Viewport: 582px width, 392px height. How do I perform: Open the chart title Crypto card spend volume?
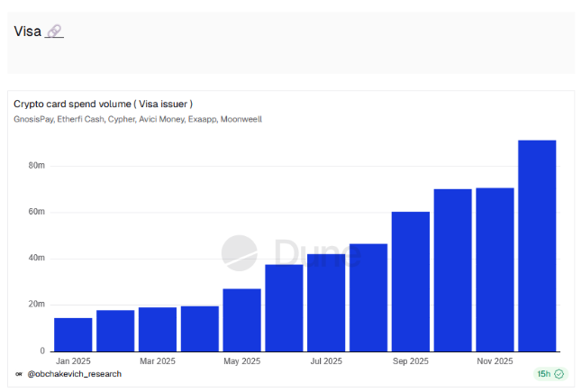click(x=103, y=104)
